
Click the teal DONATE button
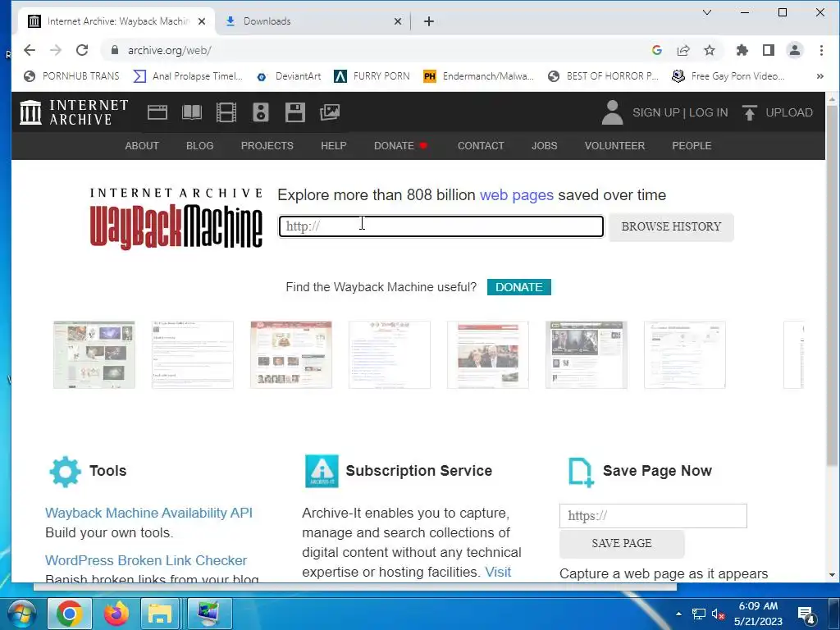519,287
